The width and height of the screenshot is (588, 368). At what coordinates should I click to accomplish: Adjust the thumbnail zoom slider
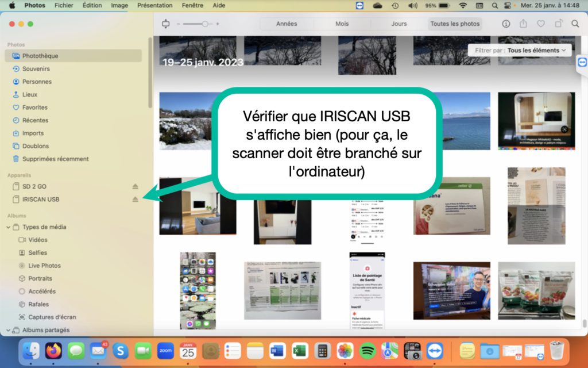204,24
